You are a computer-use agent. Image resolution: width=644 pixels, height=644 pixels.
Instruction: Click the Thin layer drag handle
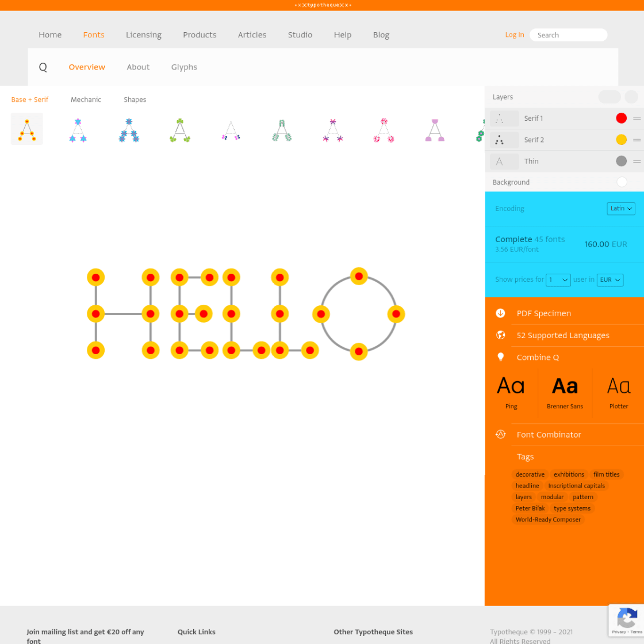coord(637,161)
